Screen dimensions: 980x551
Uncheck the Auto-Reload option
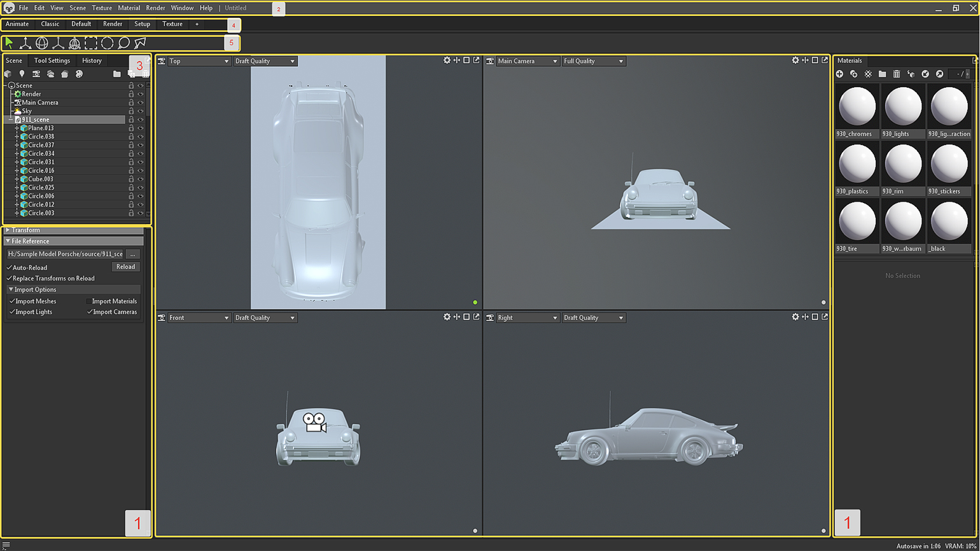tap(10, 268)
